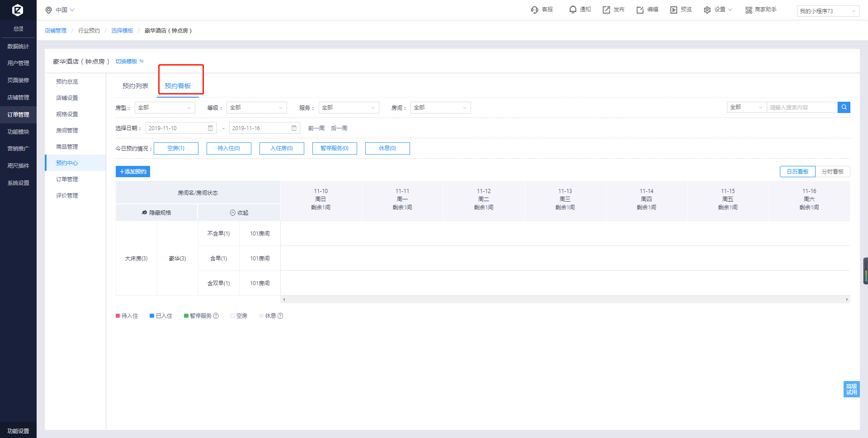Click the 高级试用 floating badge
The width and height of the screenshot is (868, 438).
coord(851,389)
